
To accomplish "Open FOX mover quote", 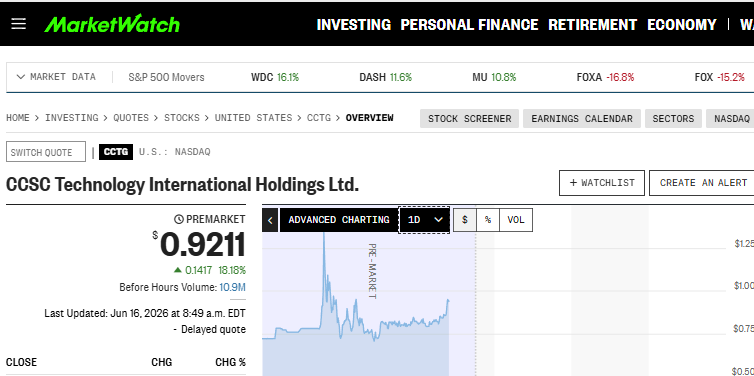I will [x=719, y=77].
